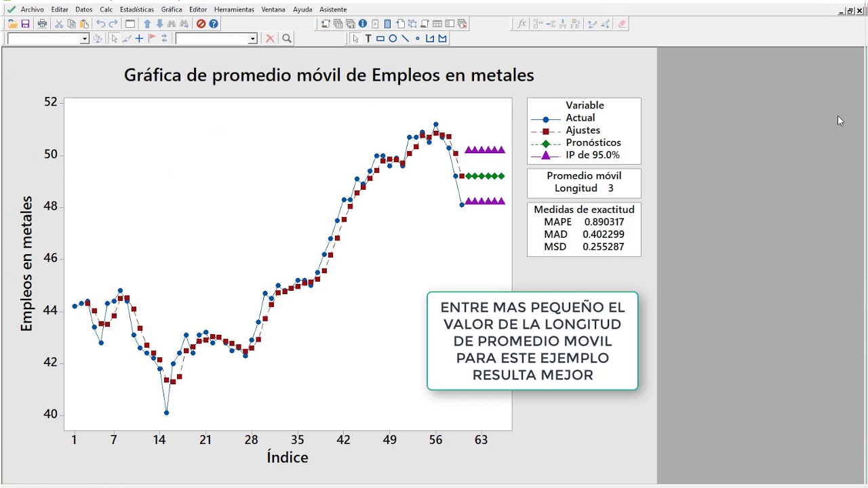Click the blue Help question icon
Image resolution: width=868 pixels, height=488 pixels.
coord(214,24)
